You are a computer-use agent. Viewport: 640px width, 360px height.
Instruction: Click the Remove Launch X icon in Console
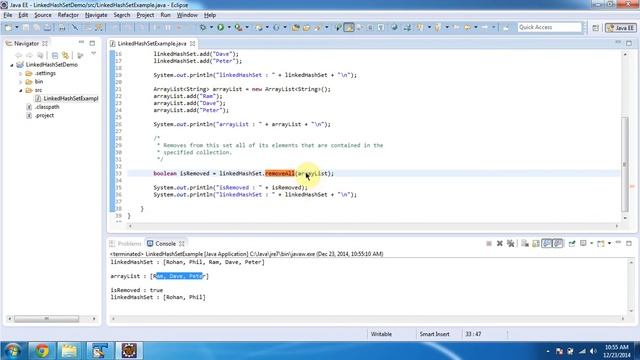tap(500, 243)
